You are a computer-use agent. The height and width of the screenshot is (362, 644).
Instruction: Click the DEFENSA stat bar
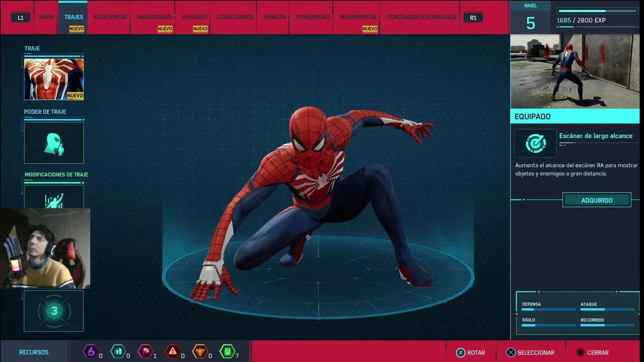548,309
